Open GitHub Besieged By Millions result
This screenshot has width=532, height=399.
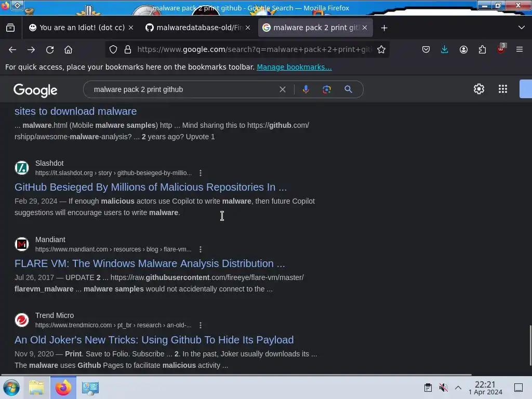151,187
